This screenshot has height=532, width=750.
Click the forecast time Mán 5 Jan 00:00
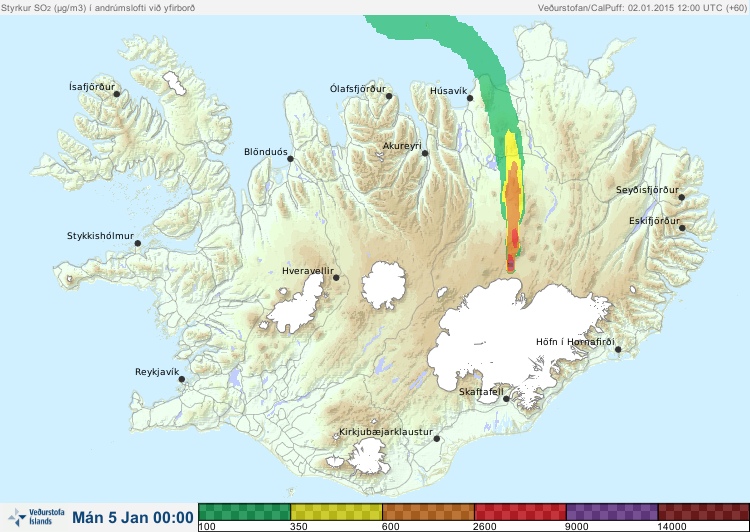tap(133, 517)
